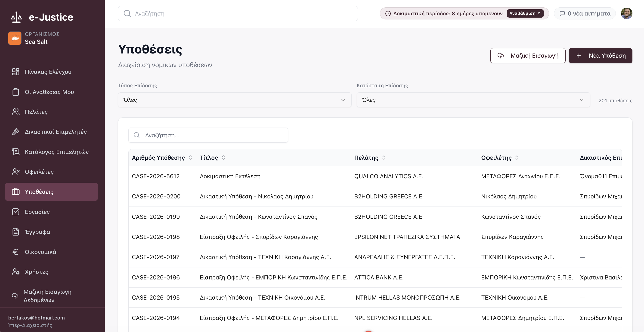Click the Sea Salt organization logo

pos(15,38)
